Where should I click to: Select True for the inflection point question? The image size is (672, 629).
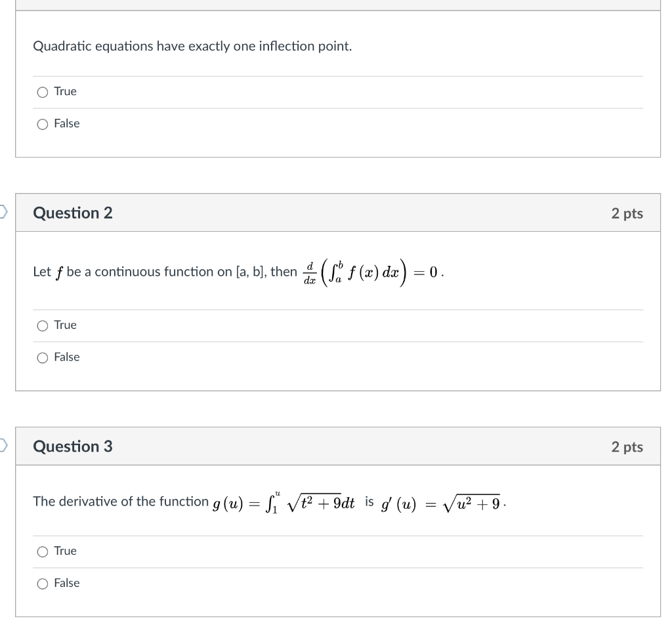(x=42, y=92)
